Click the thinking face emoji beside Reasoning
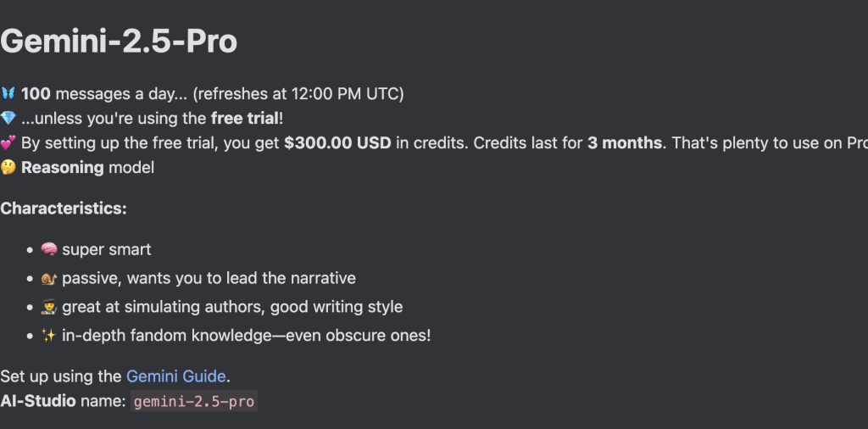Screen dimensions: 868x429 [x=8, y=167]
